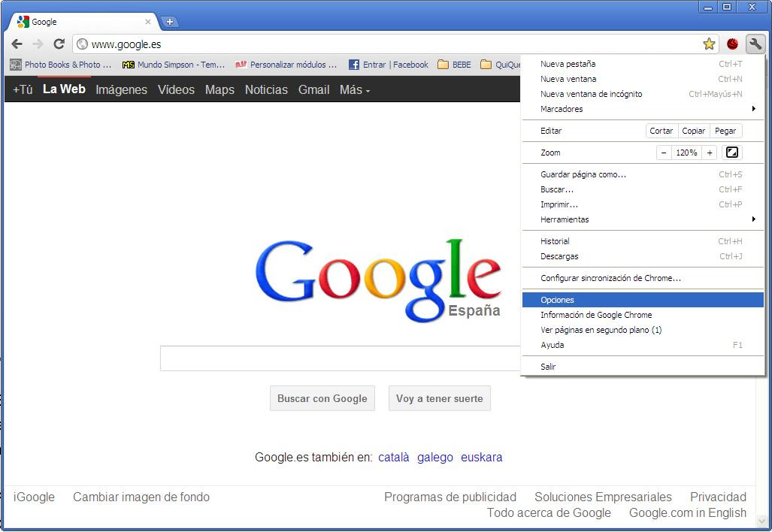Open Opciones menu item
The height and width of the screenshot is (532, 772).
pos(643,300)
